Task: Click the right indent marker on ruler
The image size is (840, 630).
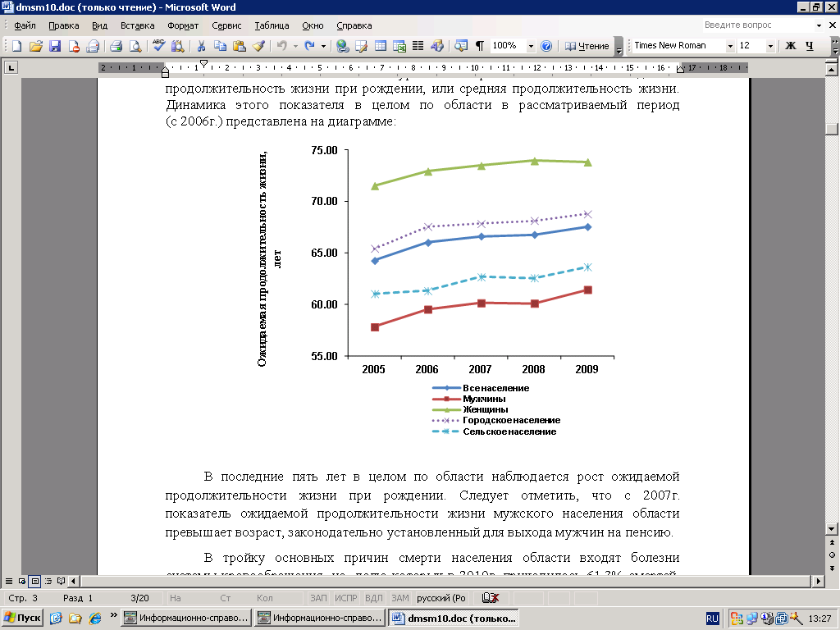Action: tap(680, 69)
